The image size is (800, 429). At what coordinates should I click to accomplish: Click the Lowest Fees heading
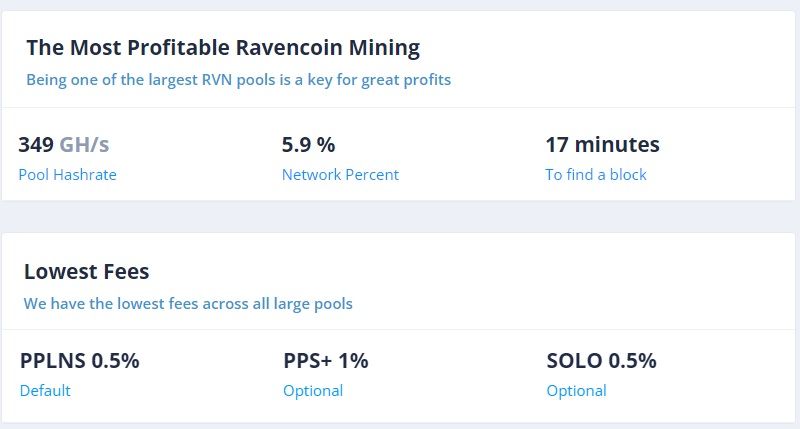point(87,271)
